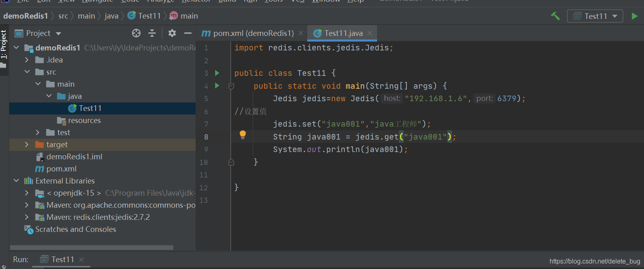This screenshot has height=269, width=644.
Task: Click fold end marker at line 10
Action: point(231,162)
